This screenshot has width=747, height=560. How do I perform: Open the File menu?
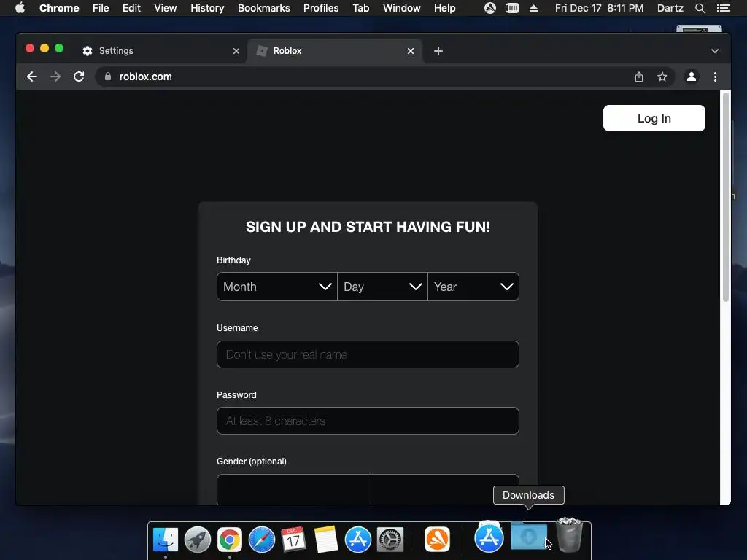coord(101,8)
